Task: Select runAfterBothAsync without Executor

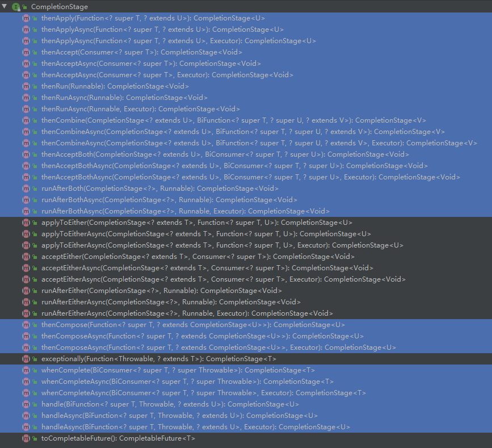Action: click(x=170, y=200)
